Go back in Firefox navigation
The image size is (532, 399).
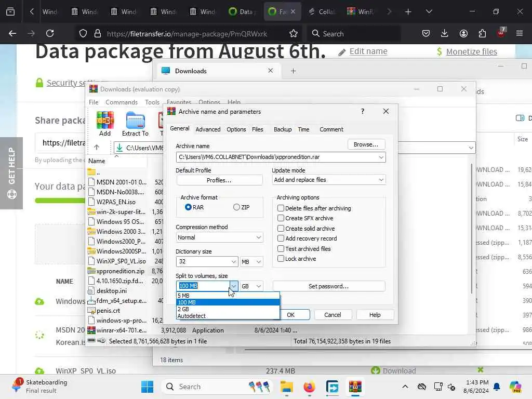(12, 33)
